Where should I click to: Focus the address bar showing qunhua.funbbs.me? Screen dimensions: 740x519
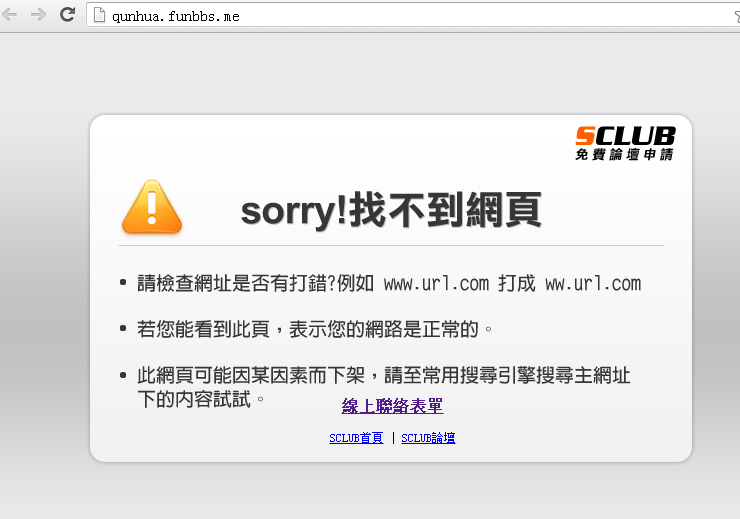[413, 15]
